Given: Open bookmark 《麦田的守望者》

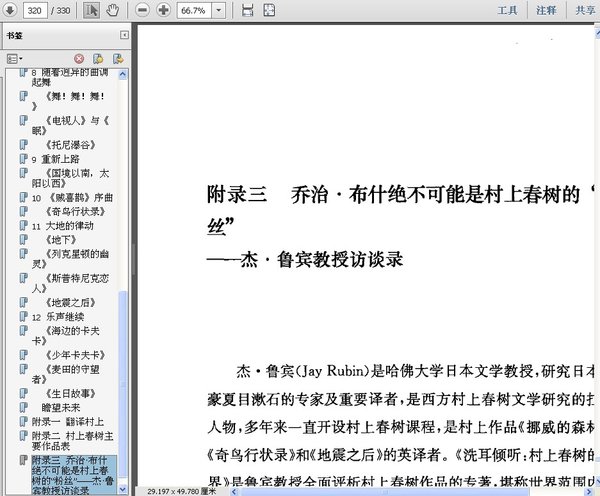Looking at the screenshot, I should [66, 374].
